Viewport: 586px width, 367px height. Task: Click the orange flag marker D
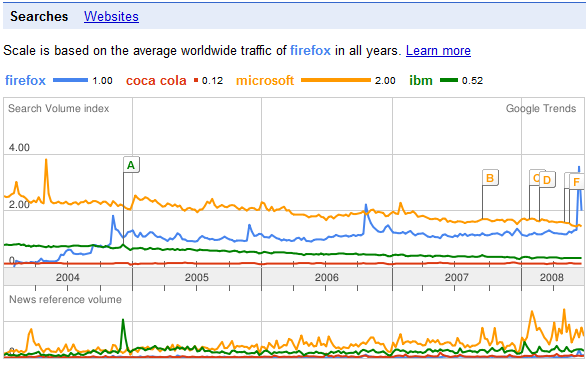click(547, 180)
